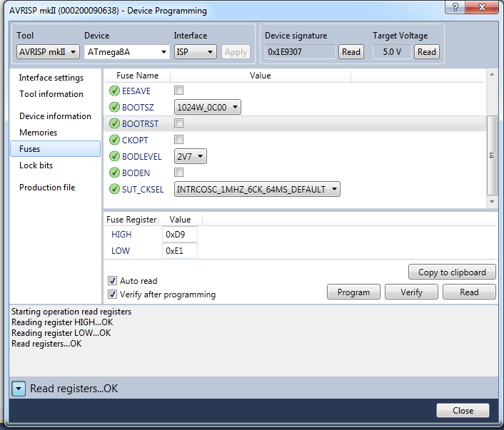Open Tool information page
This screenshot has width=504, height=430.
[51, 94]
